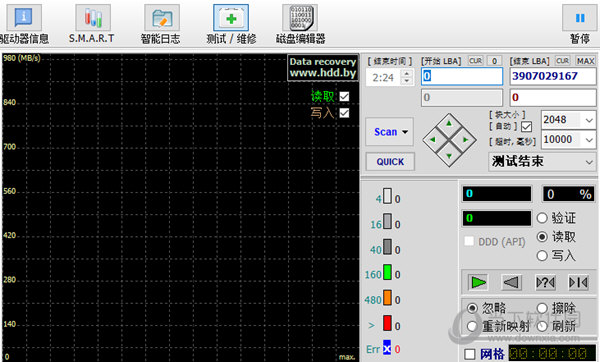Click the 开始 LBA input field
This screenshot has width=600, height=362.
pyautogui.click(x=462, y=76)
